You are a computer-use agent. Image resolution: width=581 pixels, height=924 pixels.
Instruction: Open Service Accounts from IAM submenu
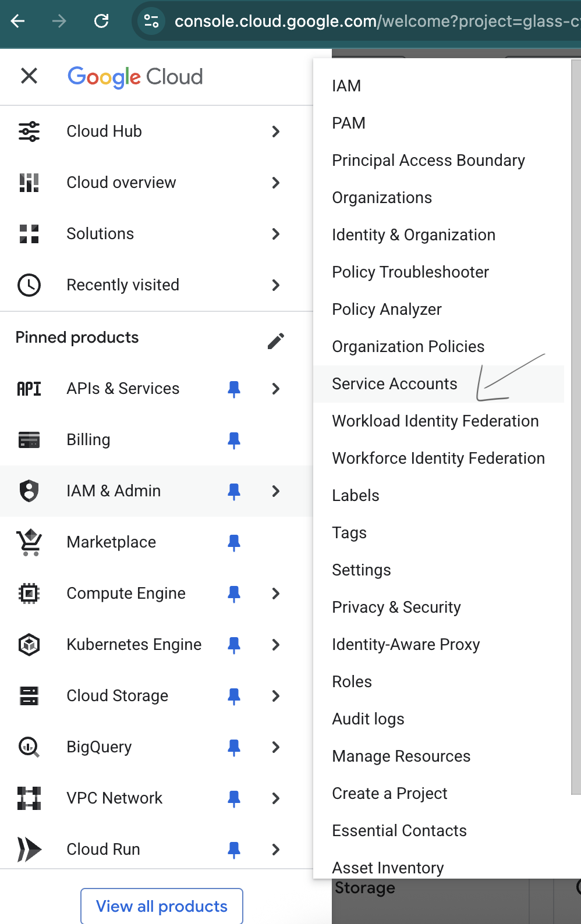click(395, 384)
